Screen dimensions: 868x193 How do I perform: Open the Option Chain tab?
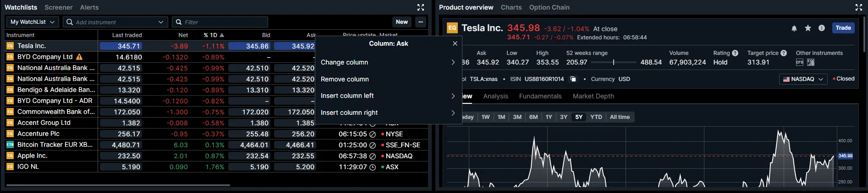(549, 7)
